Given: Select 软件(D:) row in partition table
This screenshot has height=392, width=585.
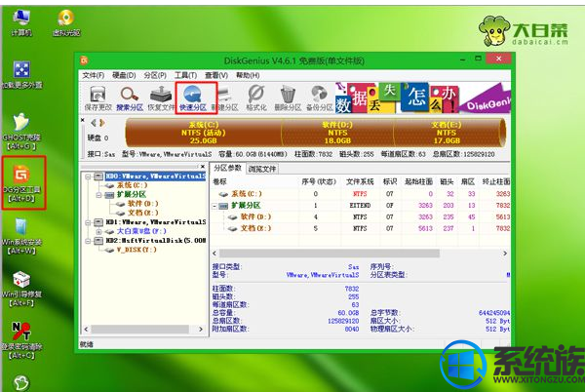Looking at the screenshot, I should coord(361,216).
